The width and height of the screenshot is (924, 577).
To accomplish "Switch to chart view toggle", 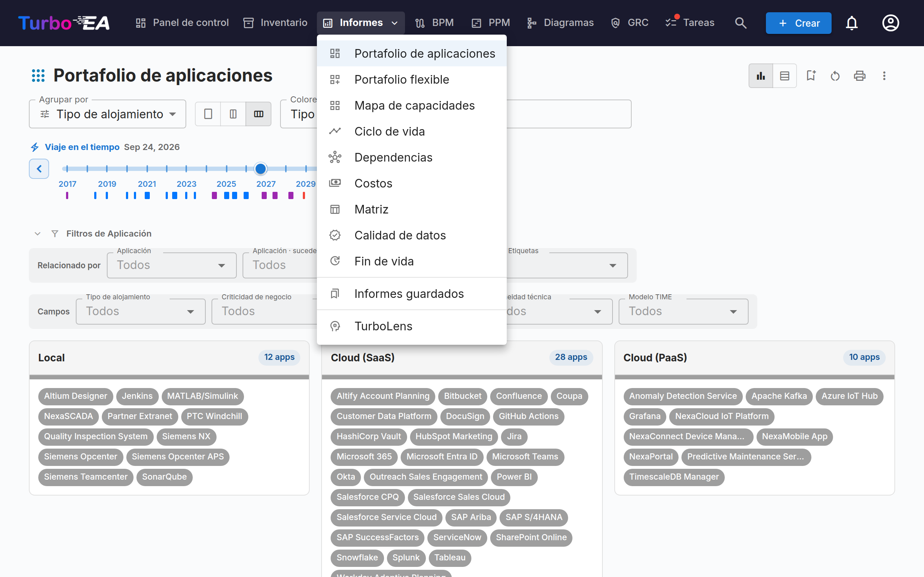I will pos(760,76).
